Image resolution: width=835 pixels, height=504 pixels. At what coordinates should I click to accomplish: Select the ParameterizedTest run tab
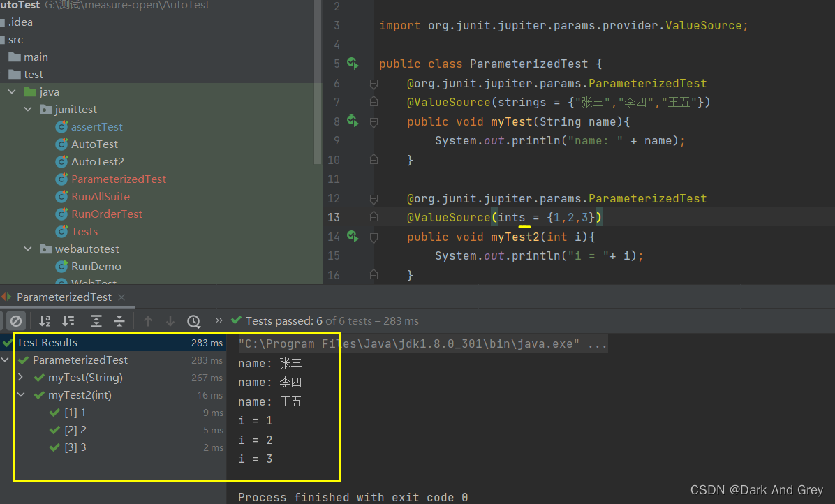[64, 297]
